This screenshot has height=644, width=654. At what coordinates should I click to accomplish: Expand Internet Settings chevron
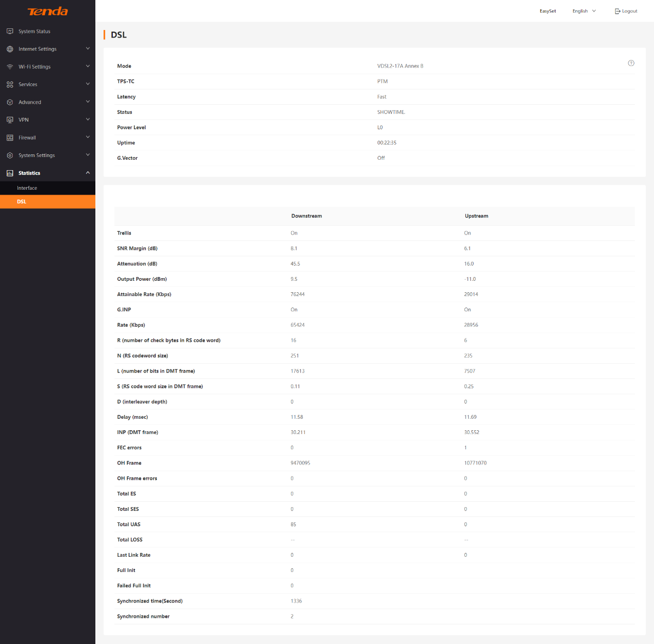[x=88, y=49]
